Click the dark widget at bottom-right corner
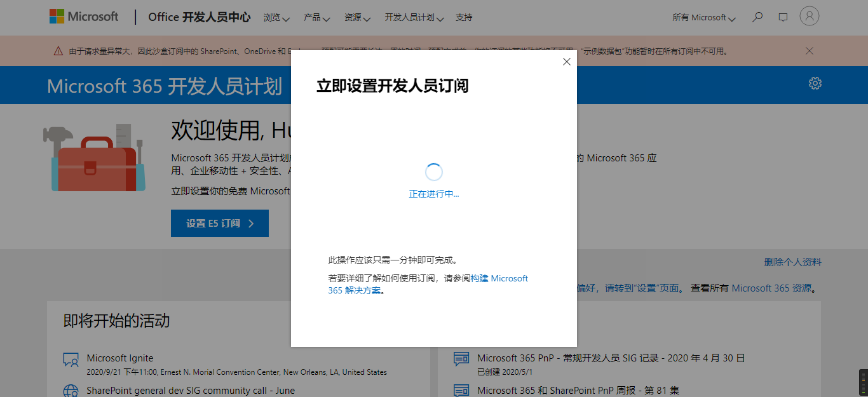Screen dimensions: 868x397 (x=863, y=383)
